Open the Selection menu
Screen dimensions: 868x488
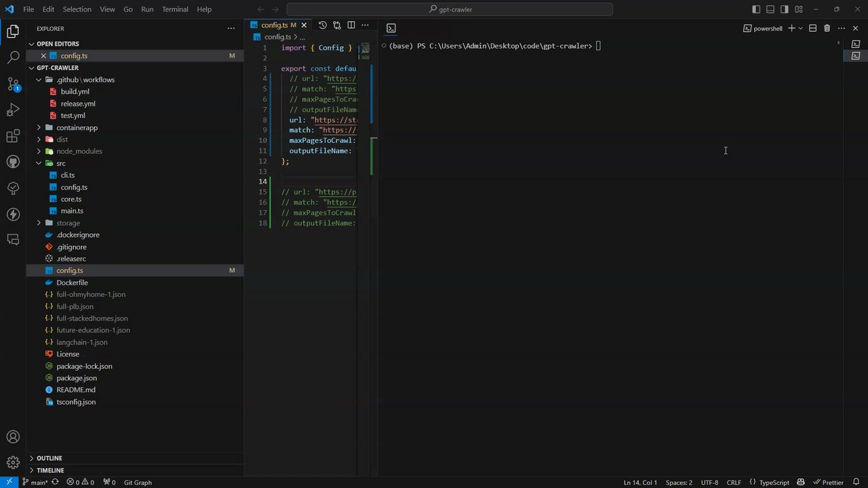[77, 9]
